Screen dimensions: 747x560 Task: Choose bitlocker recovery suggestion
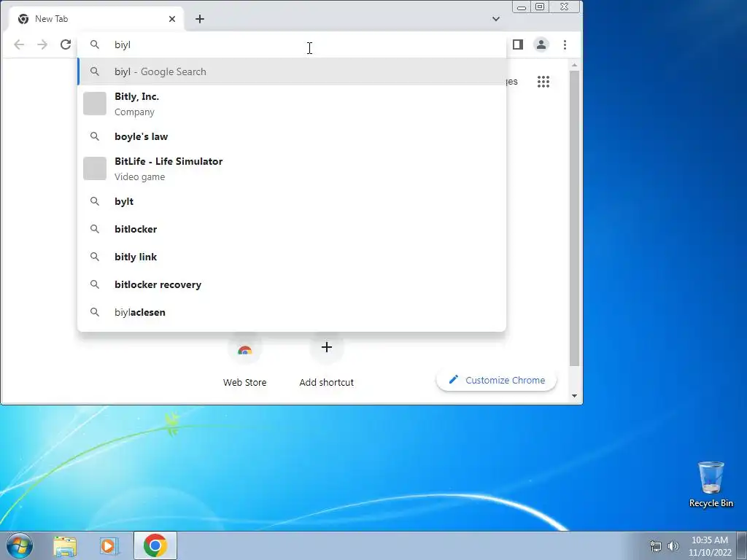(x=292, y=284)
